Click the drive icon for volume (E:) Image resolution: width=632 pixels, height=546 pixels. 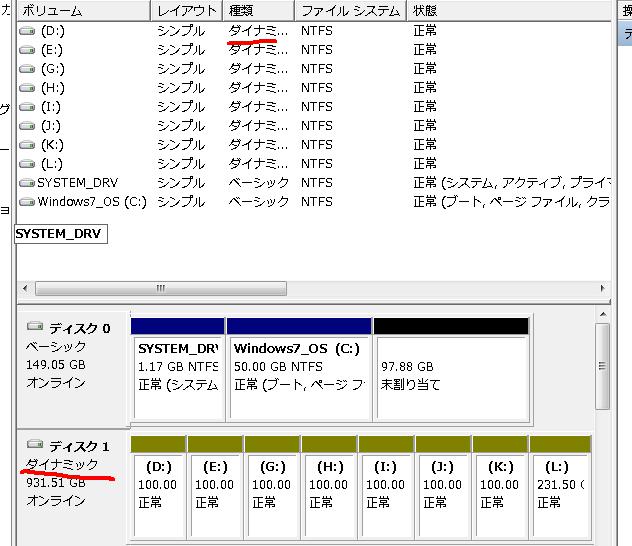coord(27,50)
